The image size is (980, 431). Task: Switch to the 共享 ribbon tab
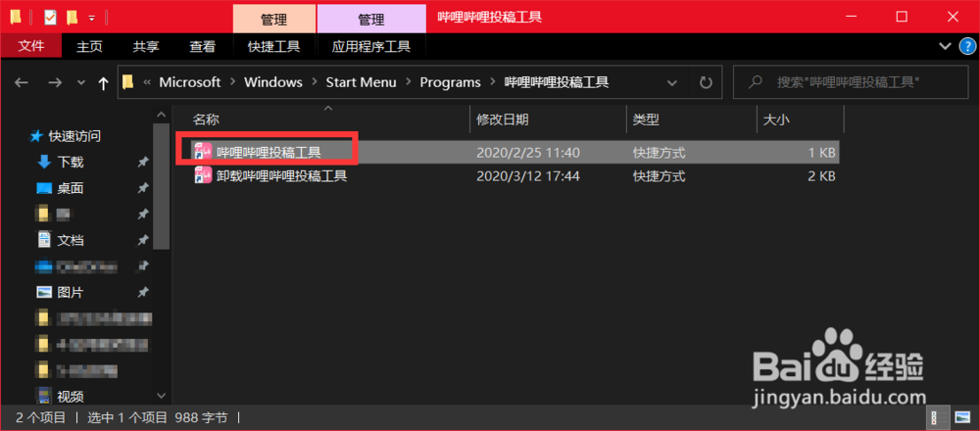click(146, 46)
